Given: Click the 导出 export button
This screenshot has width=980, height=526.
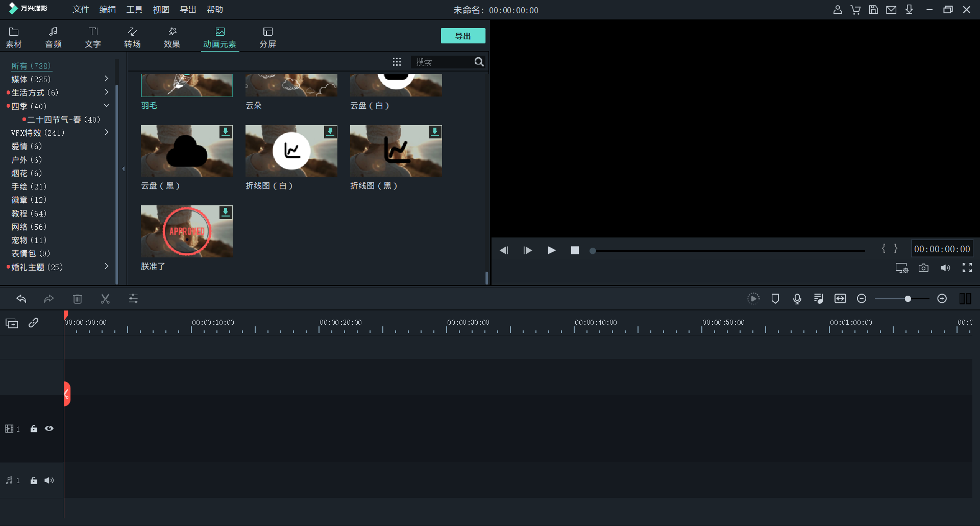Looking at the screenshot, I should [462, 36].
